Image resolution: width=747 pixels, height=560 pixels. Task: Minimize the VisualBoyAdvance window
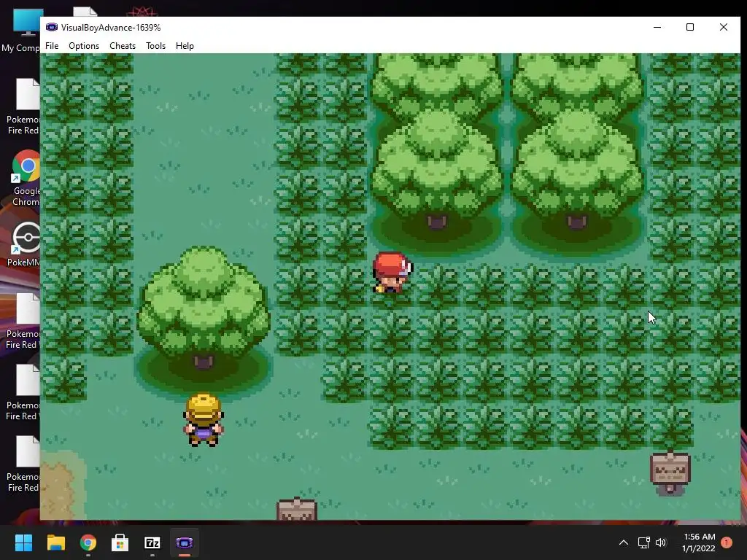pyautogui.click(x=657, y=27)
